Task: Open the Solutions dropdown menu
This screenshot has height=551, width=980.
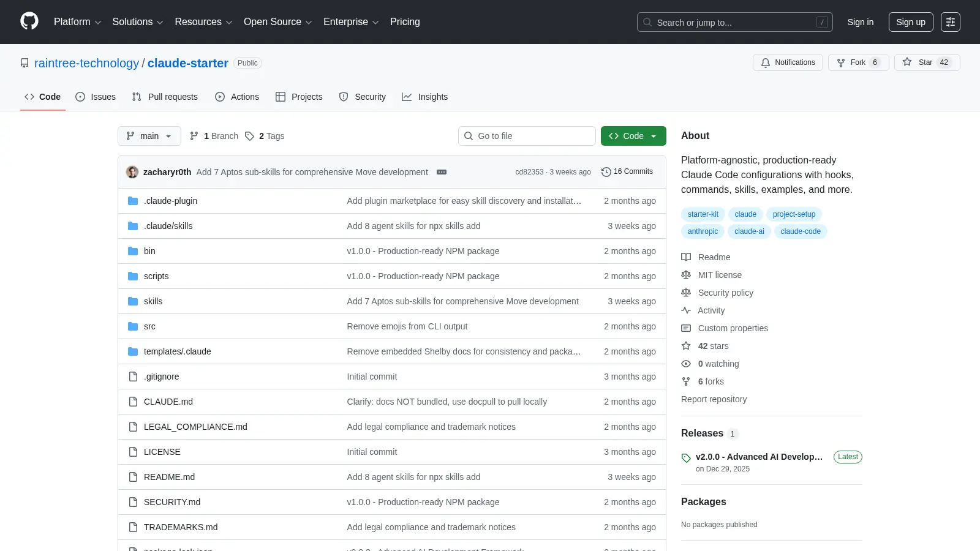Action: click(x=138, y=22)
